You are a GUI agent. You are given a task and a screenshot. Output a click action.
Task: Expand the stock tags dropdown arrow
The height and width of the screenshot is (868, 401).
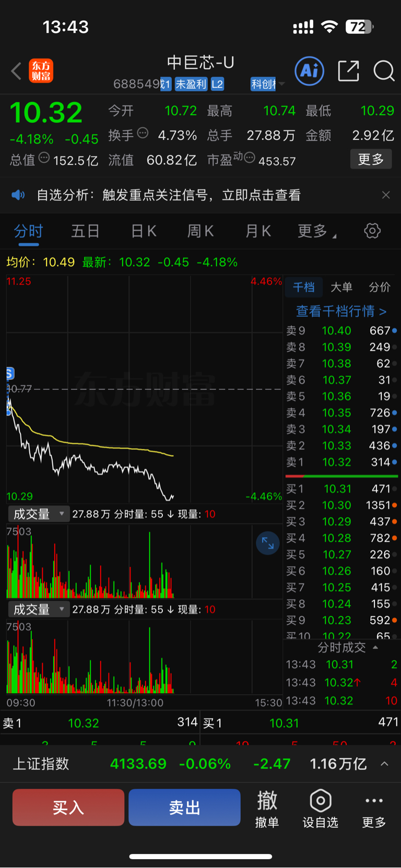282,84
